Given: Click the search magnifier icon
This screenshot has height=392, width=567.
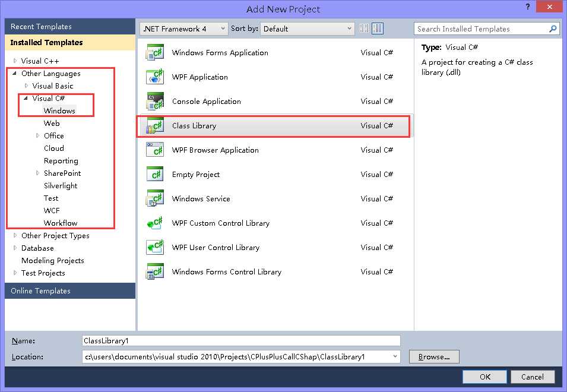Looking at the screenshot, I should [x=553, y=29].
